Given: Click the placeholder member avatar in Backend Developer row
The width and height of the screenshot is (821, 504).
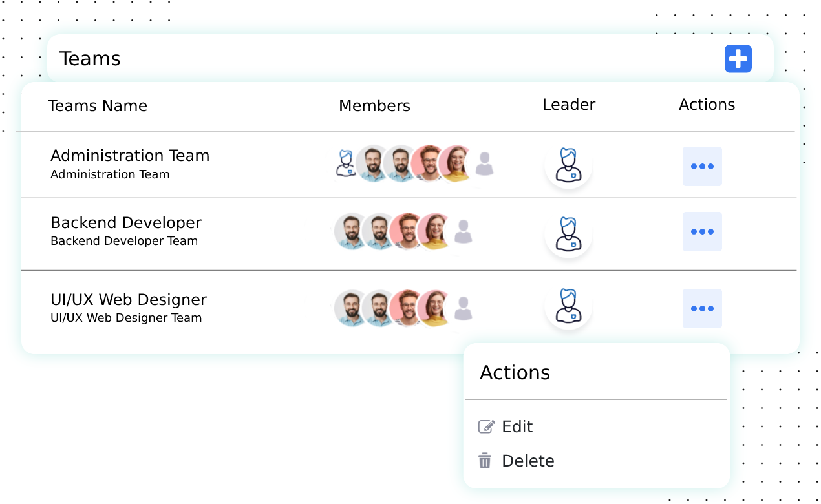Looking at the screenshot, I should 462,231.
